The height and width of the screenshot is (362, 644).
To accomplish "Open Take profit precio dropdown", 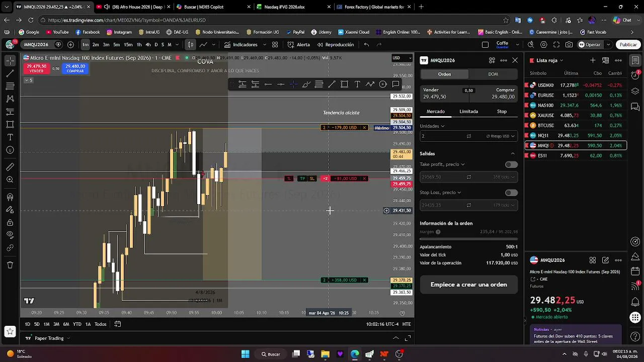I will pos(442,164).
